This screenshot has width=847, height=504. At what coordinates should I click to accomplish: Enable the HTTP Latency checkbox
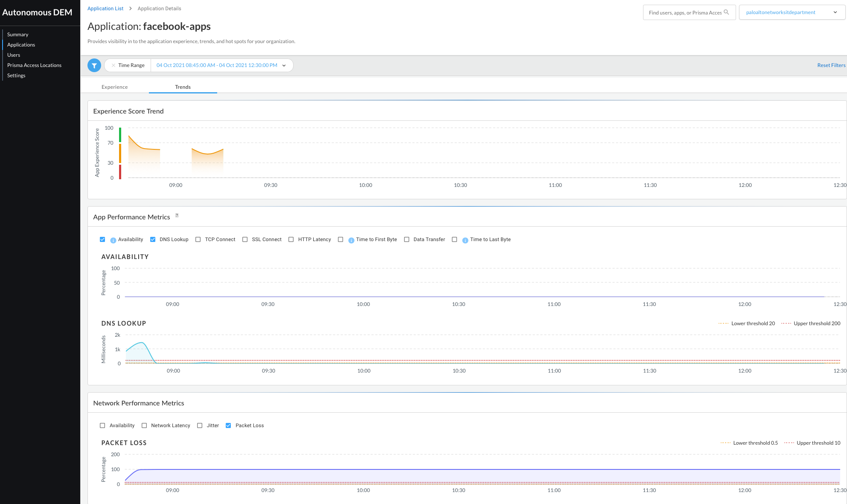291,239
